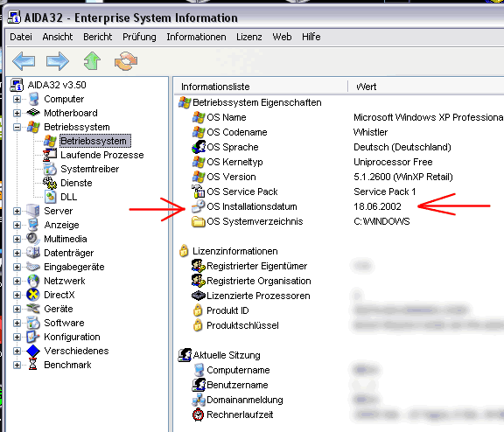The width and height of the screenshot is (504, 432).
Task: Click the Rechnerlaufzeit clock icon
Action: pos(198,415)
